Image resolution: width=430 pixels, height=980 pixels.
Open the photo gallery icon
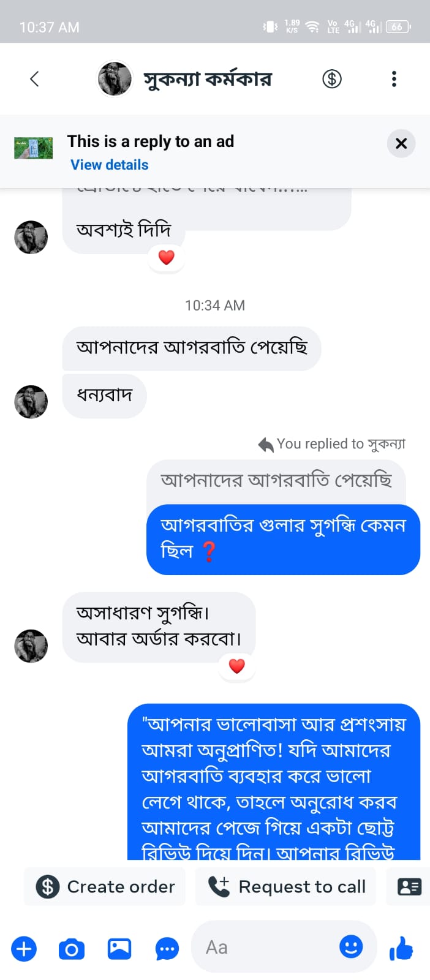pyautogui.click(x=119, y=948)
